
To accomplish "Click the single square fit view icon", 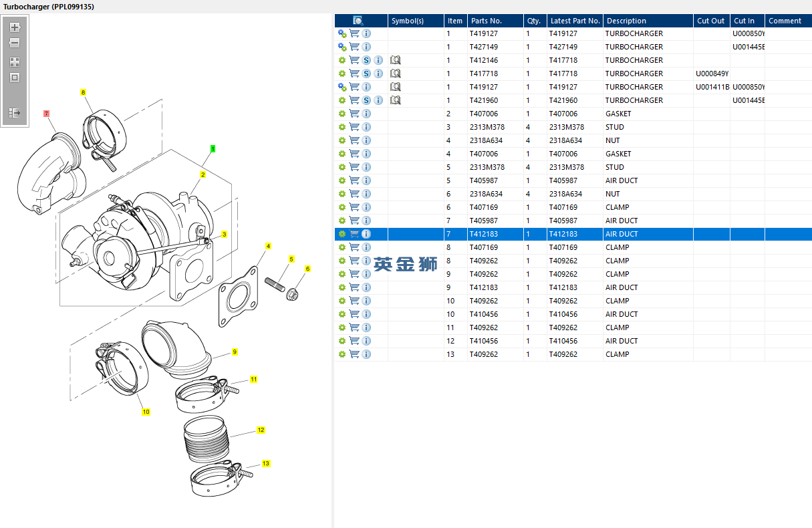I will [15, 78].
